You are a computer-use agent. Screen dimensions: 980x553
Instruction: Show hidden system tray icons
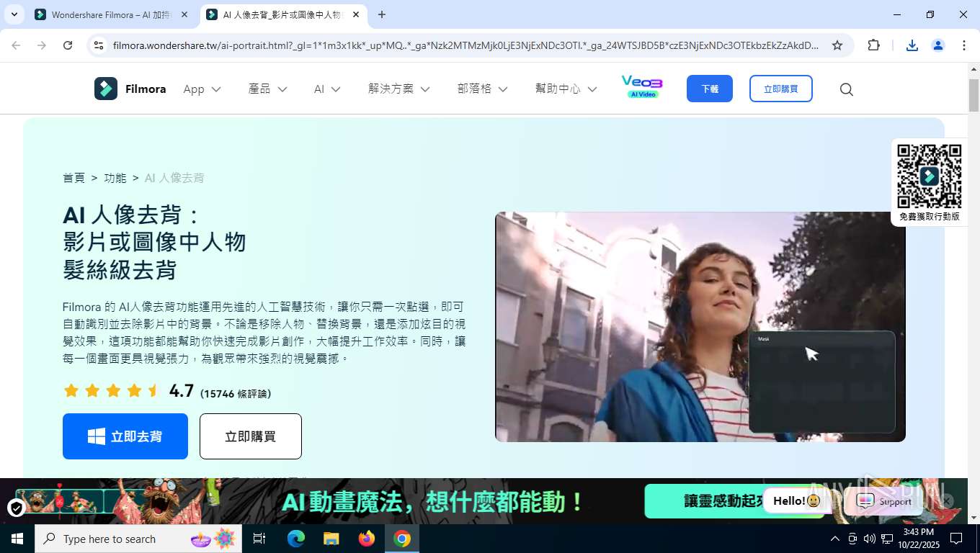[x=835, y=539]
